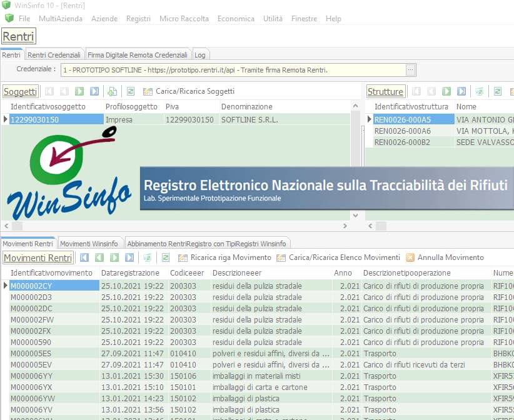Open the Finestre menu
Viewport: 514px width, 420px height.
[304, 19]
